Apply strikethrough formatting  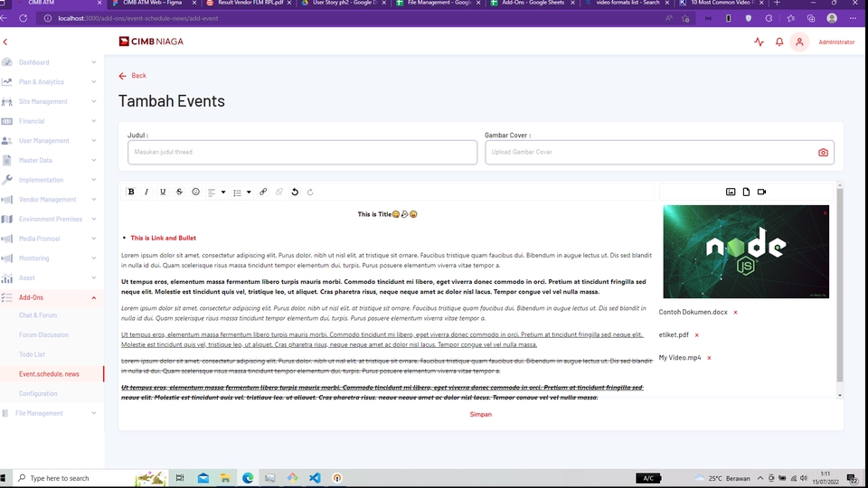pyautogui.click(x=179, y=192)
